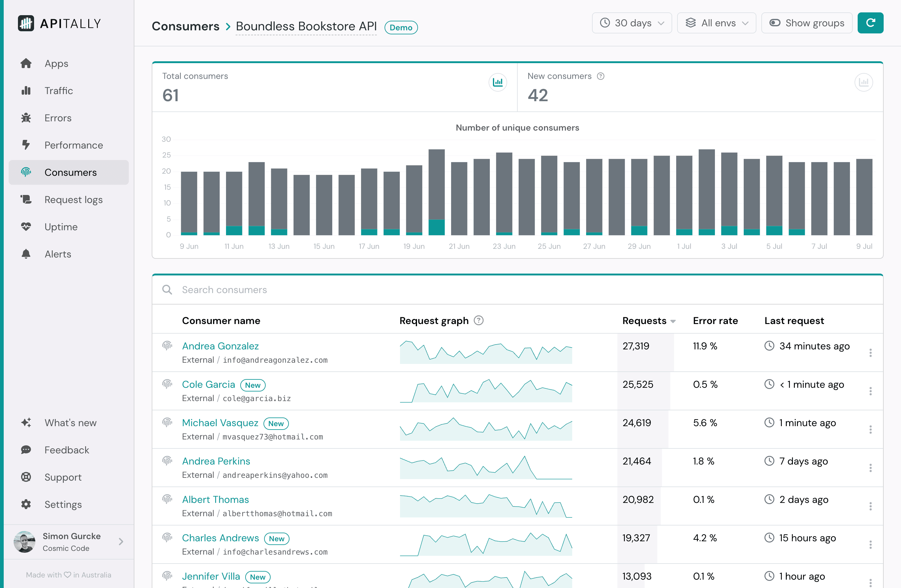Open Feedback speech bubble icon

point(26,450)
